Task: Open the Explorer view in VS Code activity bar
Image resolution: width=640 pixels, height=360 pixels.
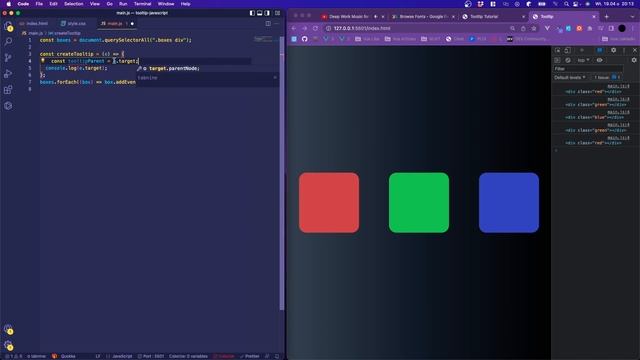Action: 8,26
